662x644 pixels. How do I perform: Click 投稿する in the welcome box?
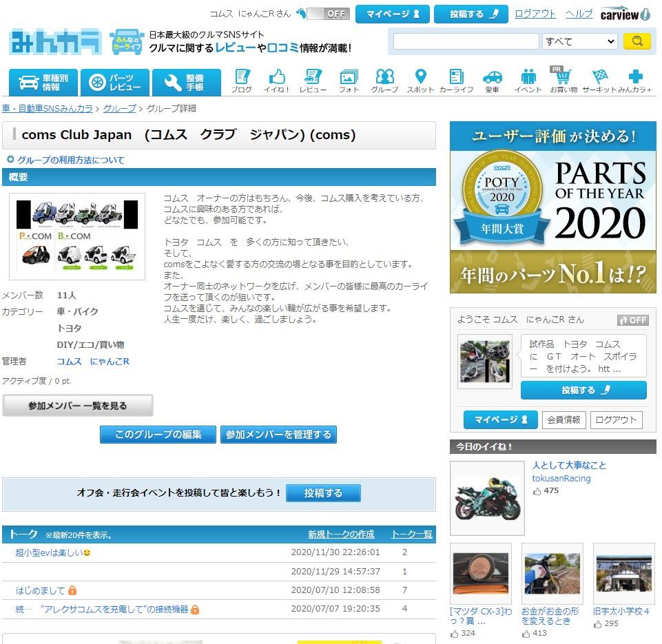(x=584, y=391)
